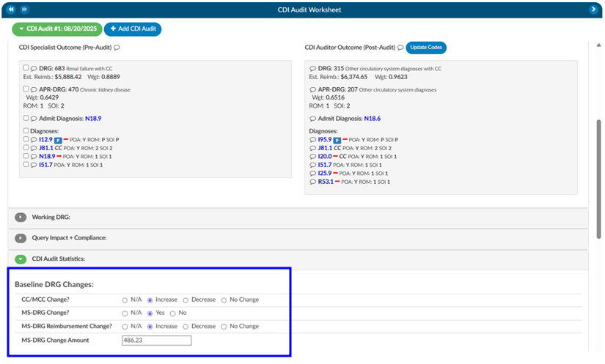Open comment icon for APR-DRG: 207

313,89
